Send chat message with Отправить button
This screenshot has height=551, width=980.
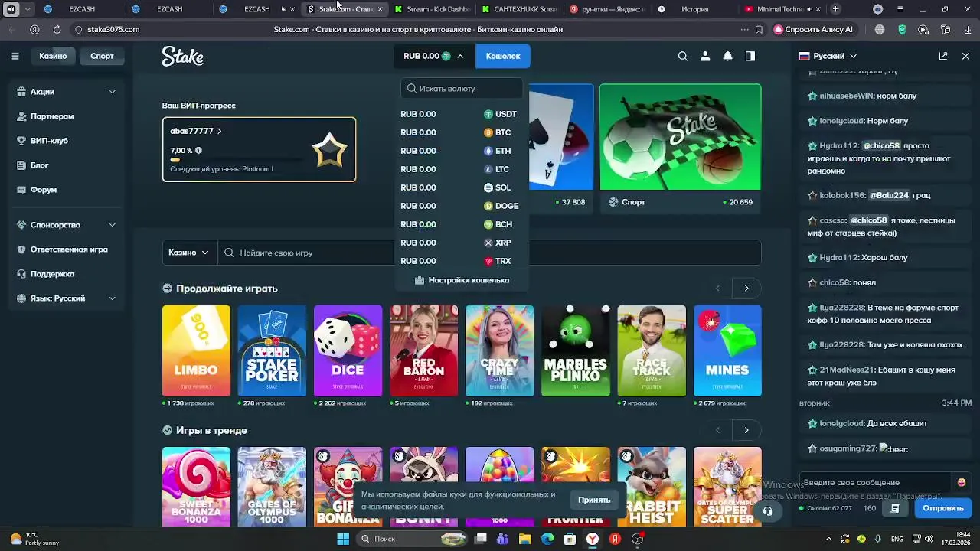(x=943, y=508)
